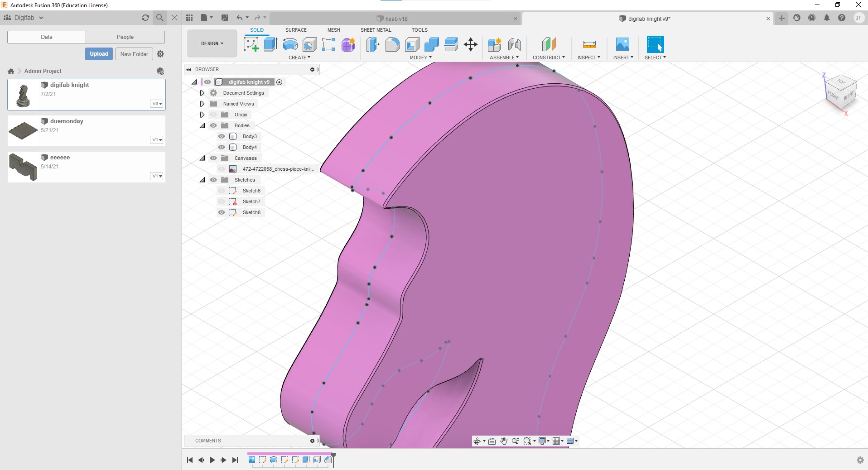Expand the Named Views node
Screen dimensions: 868x470
click(x=203, y=104)
